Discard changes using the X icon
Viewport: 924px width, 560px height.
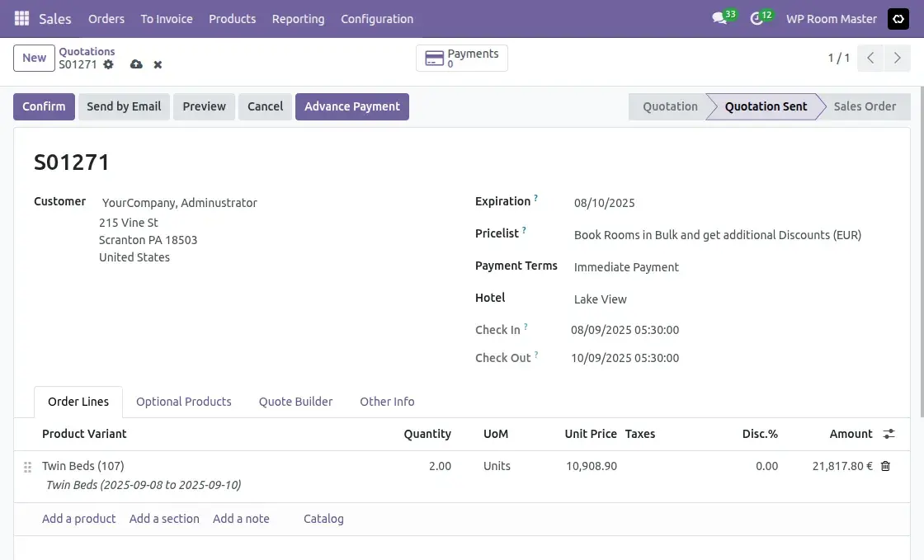click(157, 64)
